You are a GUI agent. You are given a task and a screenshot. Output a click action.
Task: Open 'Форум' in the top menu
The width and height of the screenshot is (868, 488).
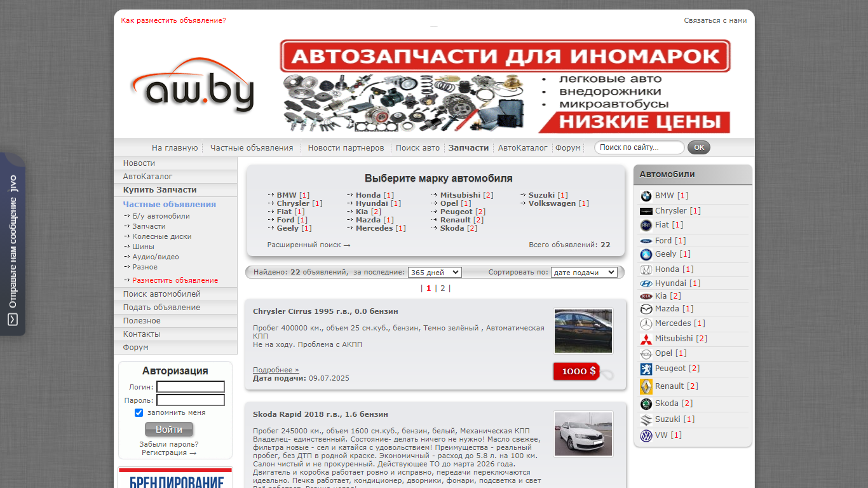pyautogui.click(x=568, y=148)
